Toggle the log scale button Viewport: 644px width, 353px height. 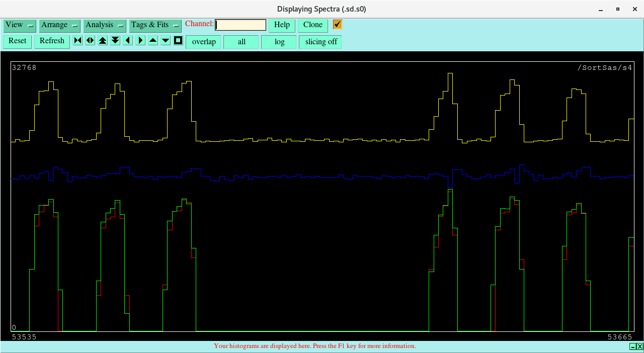click(x=279, y=42)
